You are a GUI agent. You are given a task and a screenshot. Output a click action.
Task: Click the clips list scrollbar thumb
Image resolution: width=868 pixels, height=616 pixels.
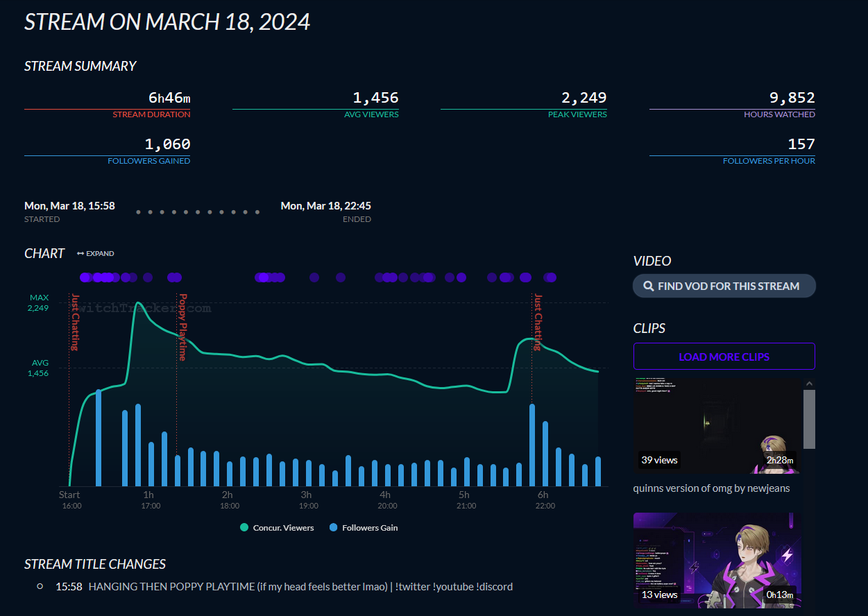click(x=808, y=420)
